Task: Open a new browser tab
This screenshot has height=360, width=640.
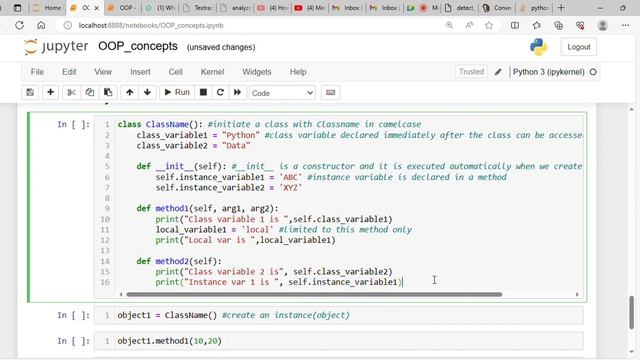Action: tap(561, 8)
